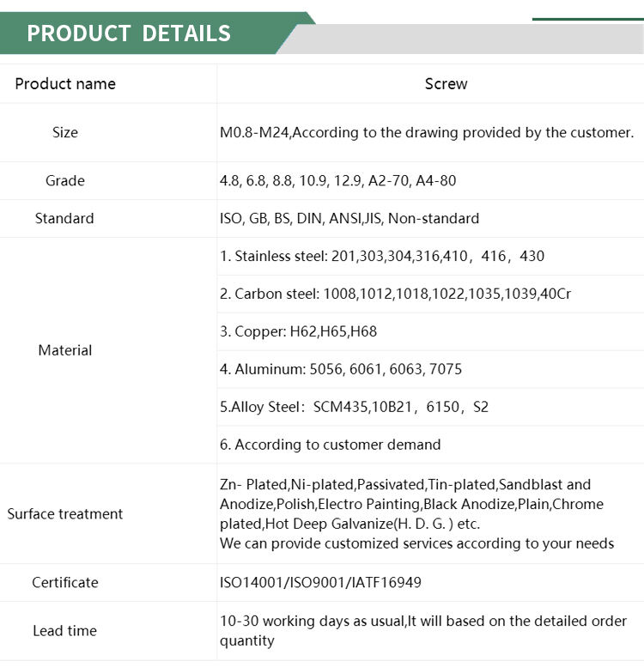Image resolution: width=644 pixels, height=667 pixels.
Task: Click the Material row label
Action: tap(65, 350)
